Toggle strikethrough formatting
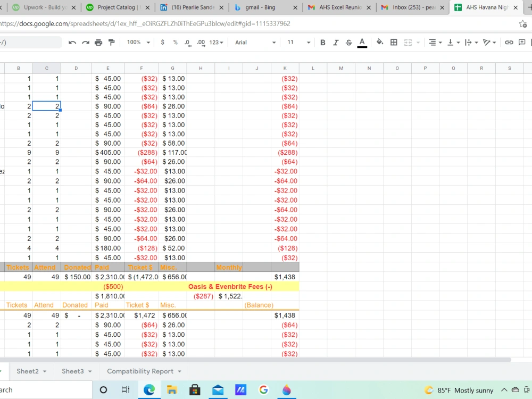532x399 pixels. (348, 43)
